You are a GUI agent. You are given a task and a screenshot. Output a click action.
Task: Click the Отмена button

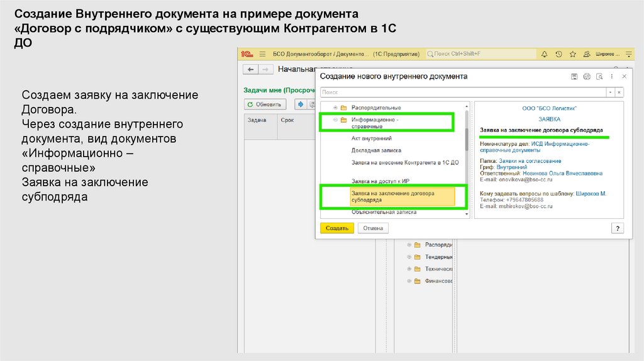pyautogui.click(x=373, y=228)
